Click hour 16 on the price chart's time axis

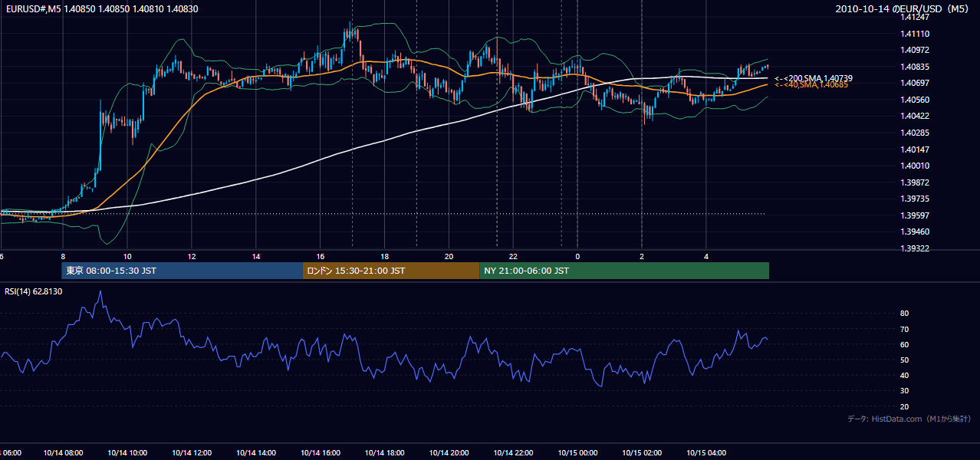(x=321, y=256)
